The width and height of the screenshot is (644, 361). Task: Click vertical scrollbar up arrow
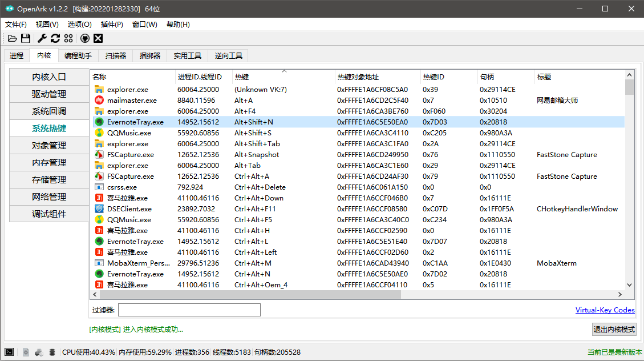coord(629,75)
